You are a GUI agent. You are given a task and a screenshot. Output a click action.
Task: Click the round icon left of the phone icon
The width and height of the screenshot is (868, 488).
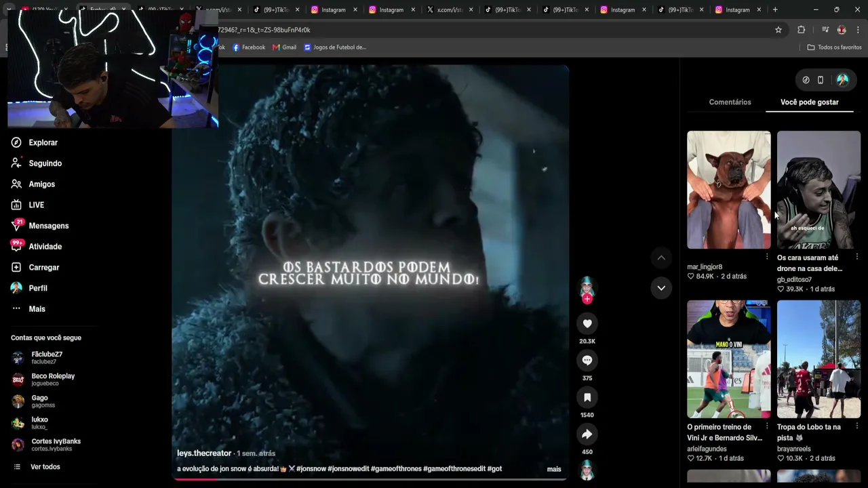tap(806, 80)
